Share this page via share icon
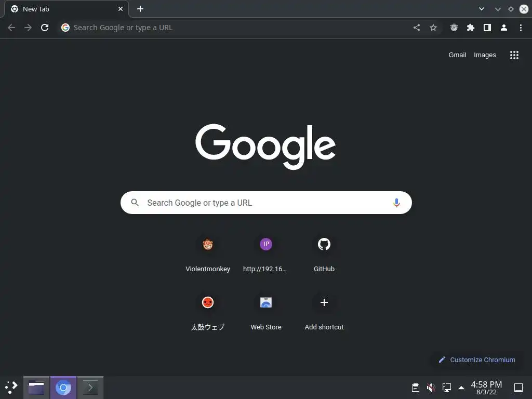The height and width of the screenshot is (399, 532). click(x=417, y=28)
